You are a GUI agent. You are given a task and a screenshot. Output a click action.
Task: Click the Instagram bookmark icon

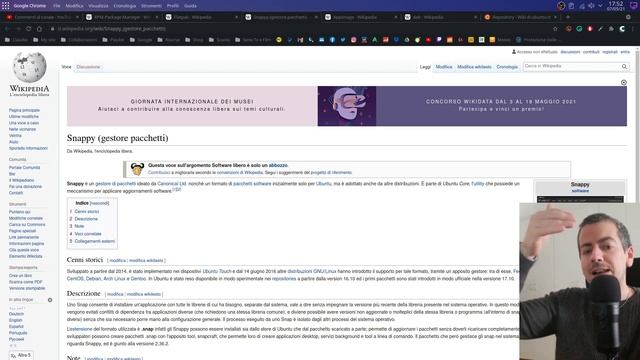[x=353, y=40]
